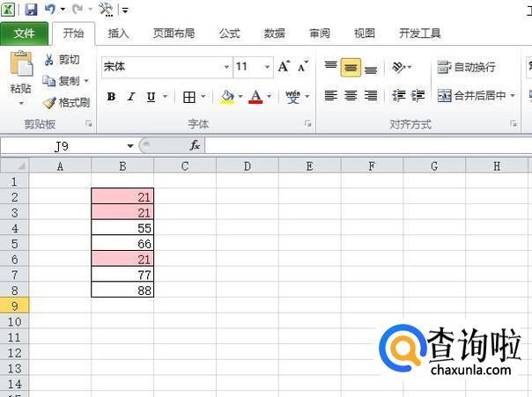Image resolution: width=532 pixels, height=397 pixels.
Task: Toggle Underline formatting
Action: tap(151, 97)
